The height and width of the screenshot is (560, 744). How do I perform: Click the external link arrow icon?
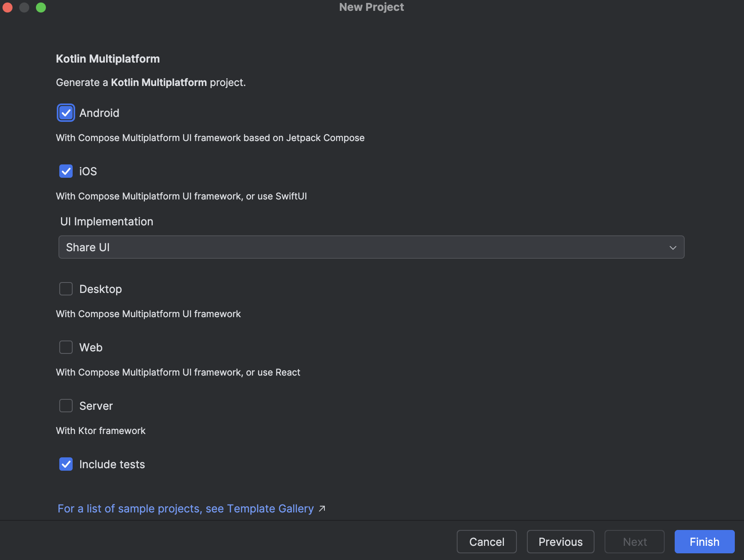(322, 509)
